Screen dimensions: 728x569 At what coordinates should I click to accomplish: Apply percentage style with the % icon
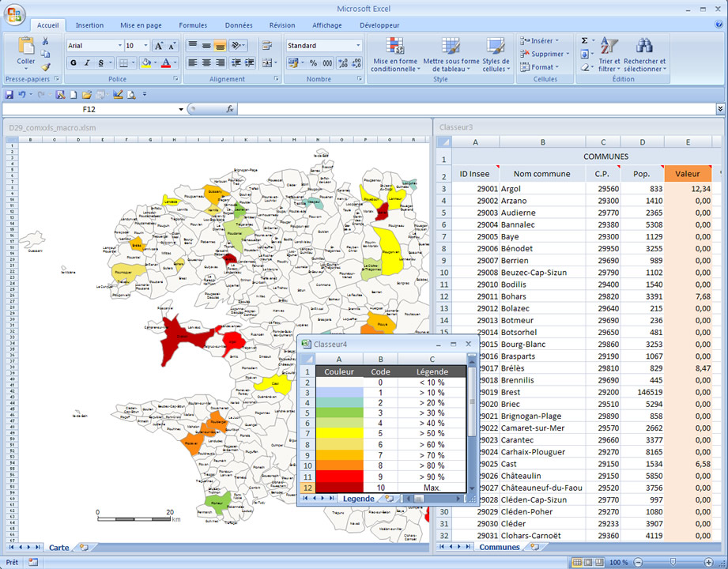point(312,63)
